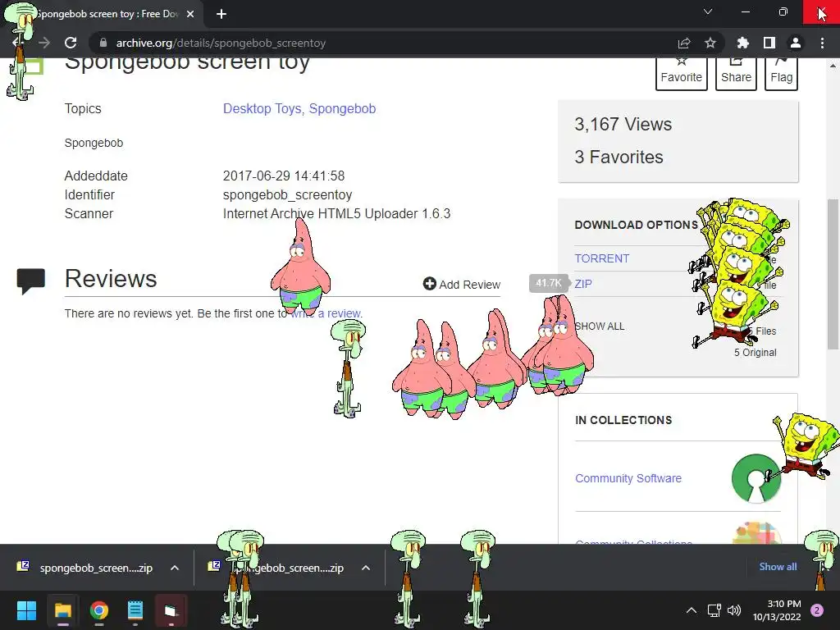Open the dark red taskbar app icon
The width and height of the screenshot is (840, 630).
pyautogui.click(x=171, y=610)
